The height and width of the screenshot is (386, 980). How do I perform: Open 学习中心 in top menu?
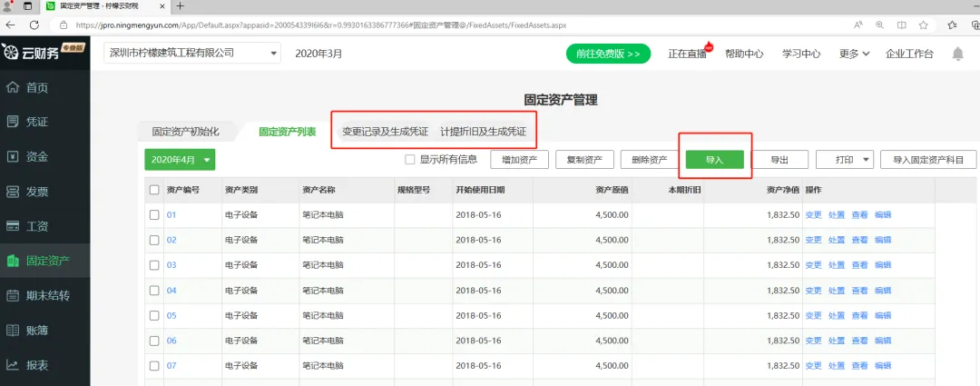click(801, 54)
